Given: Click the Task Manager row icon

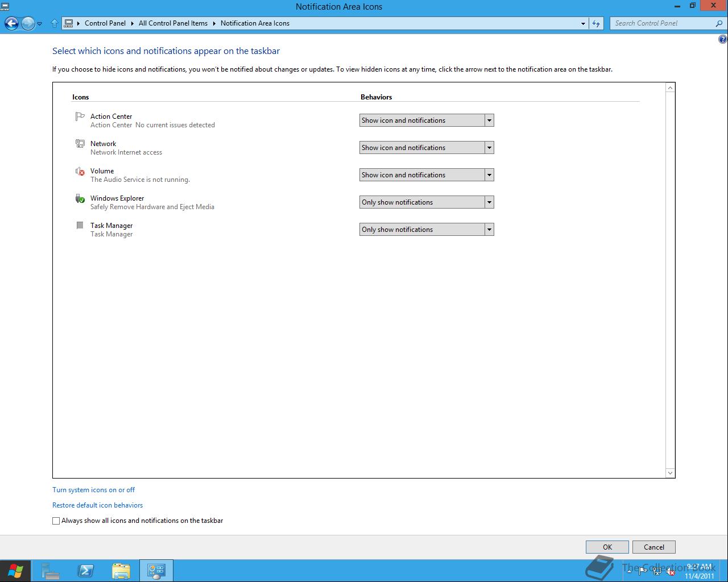Looking at the screenshot, I should pyautogui.click(x=80, y=226).
